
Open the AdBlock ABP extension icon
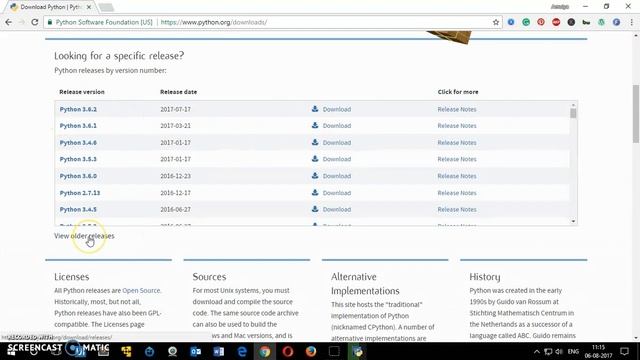point(556,22)
